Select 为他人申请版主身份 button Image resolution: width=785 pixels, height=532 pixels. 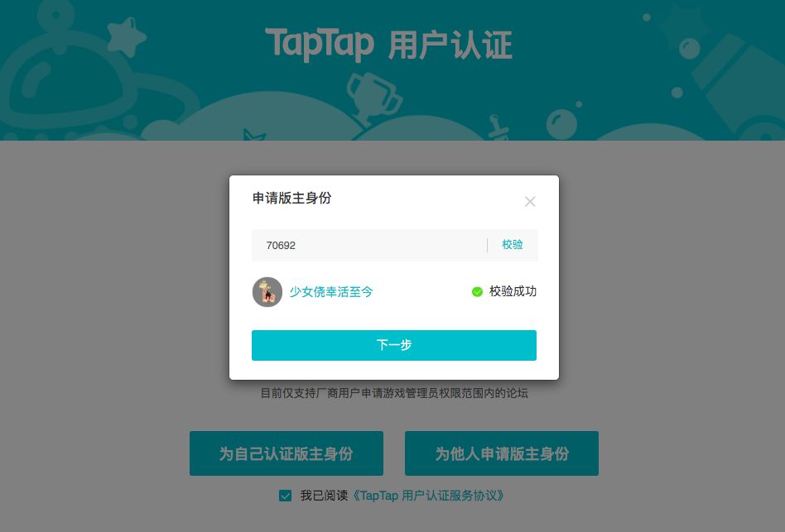(502, 453)
